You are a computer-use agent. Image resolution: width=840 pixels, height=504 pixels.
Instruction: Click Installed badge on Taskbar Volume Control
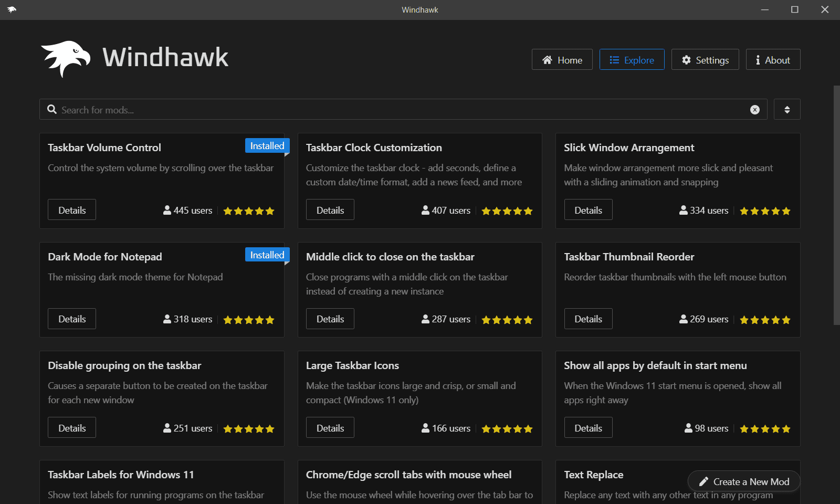click(267, 146)
